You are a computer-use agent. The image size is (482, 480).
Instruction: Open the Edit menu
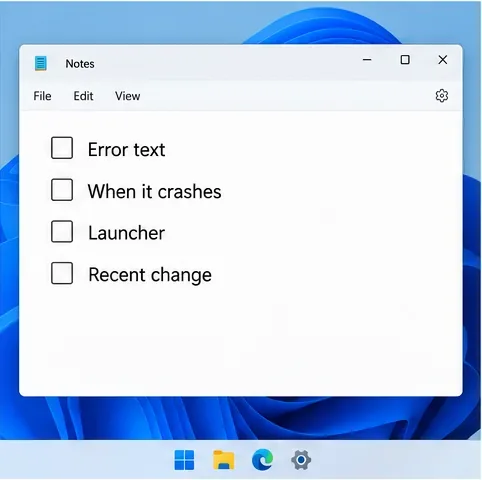(x=83, y=96)
